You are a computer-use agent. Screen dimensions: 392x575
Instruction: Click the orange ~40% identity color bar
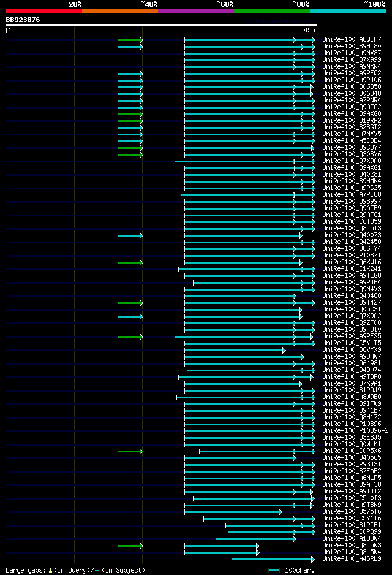(120, 11)
